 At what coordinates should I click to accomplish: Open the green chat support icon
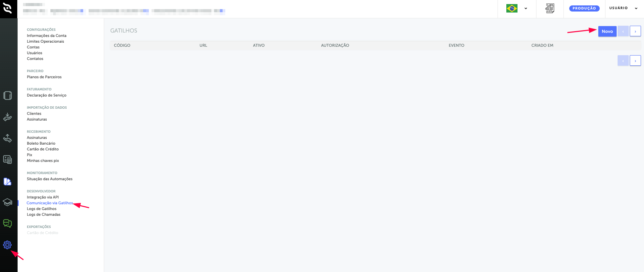[x=7, y=224]
